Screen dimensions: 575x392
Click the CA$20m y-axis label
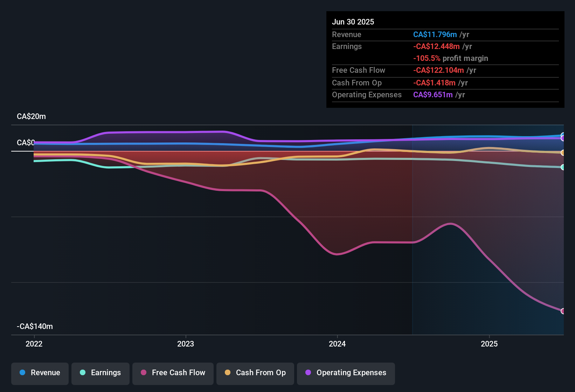coord(31,117)
